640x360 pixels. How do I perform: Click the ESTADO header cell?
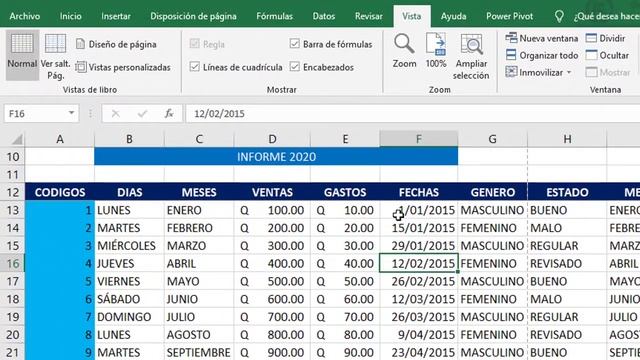[567, 192]
